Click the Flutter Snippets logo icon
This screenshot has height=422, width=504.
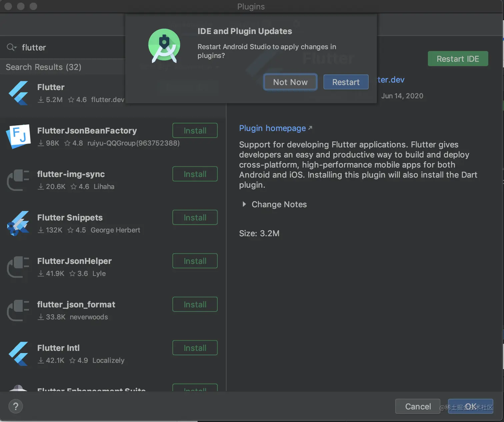(x=18, y=224)
